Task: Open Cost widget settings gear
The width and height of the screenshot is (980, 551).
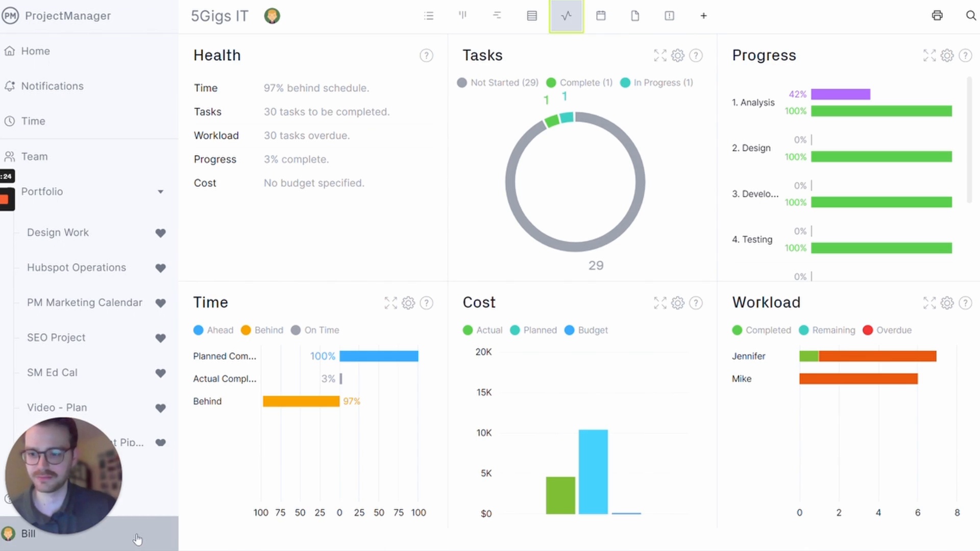Action: pos(678,303)
